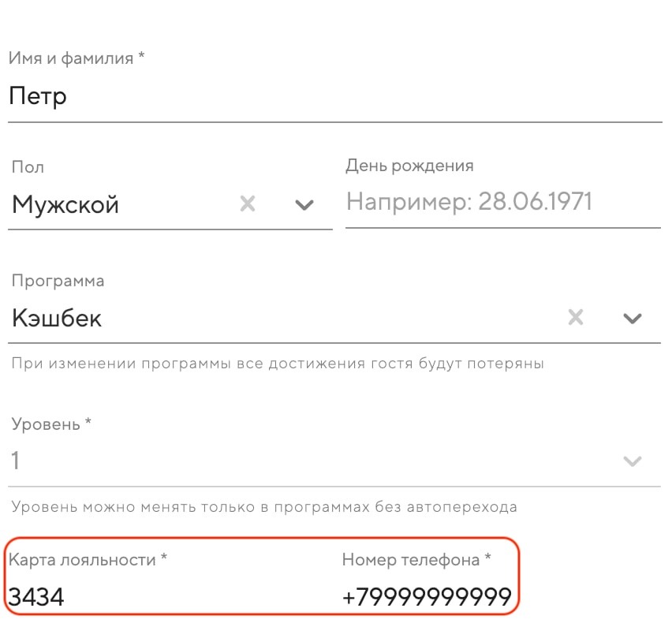Click the level value 1
This screenshot has height=623, width=672.
15,461
